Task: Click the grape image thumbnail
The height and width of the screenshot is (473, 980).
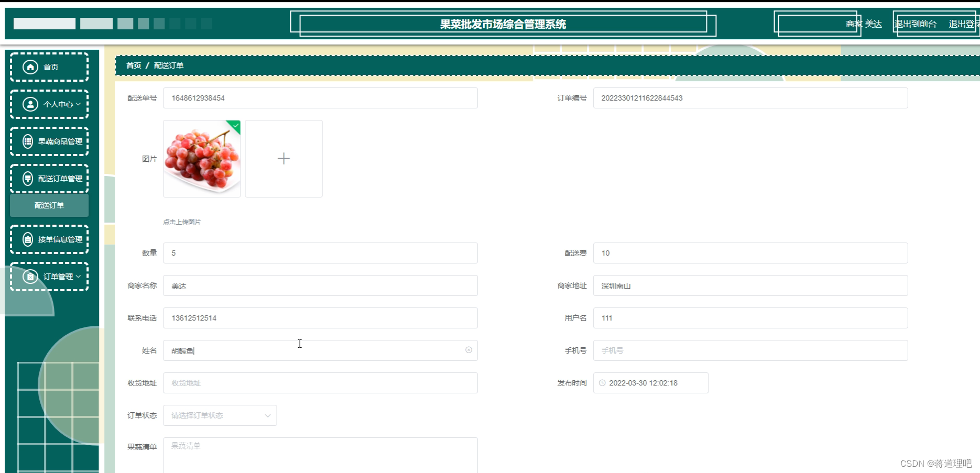Action: tap(202, 159)
